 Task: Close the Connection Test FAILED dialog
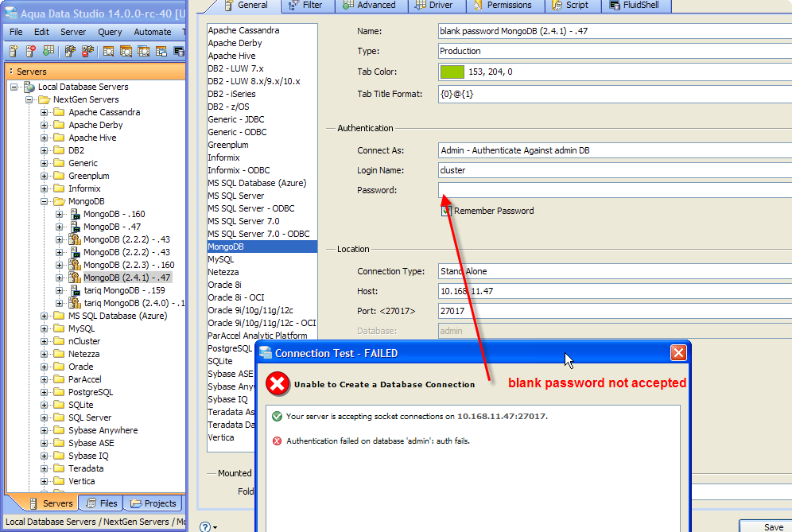[x=678, y=352]
